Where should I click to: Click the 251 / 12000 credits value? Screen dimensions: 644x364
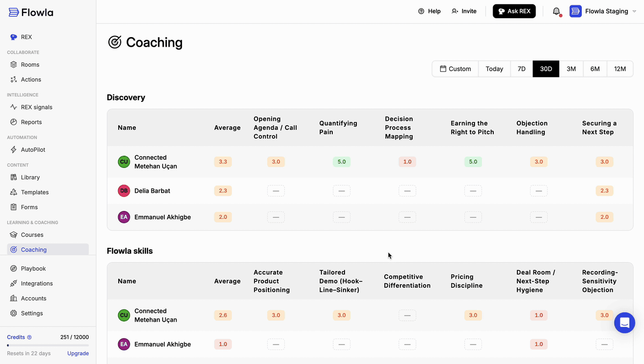tap(75, 337)
